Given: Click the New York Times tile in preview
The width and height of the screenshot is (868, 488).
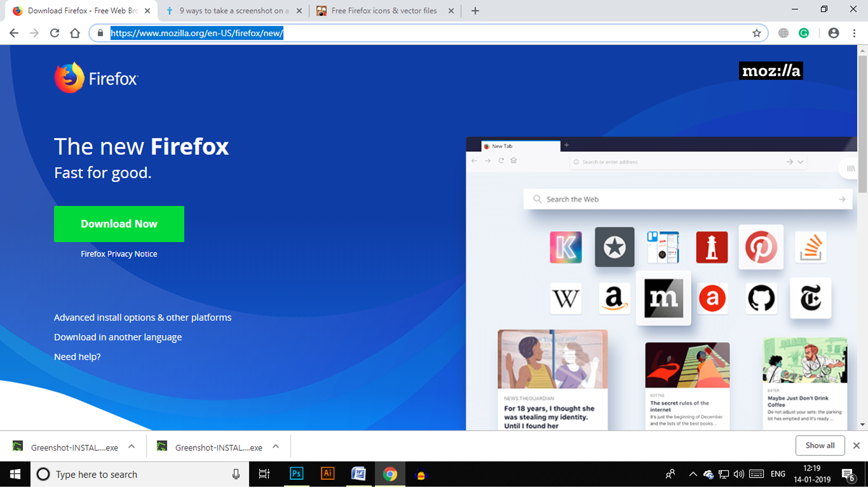Looking at the screenshot, I should pyautogui.click(x=811, y=298).
